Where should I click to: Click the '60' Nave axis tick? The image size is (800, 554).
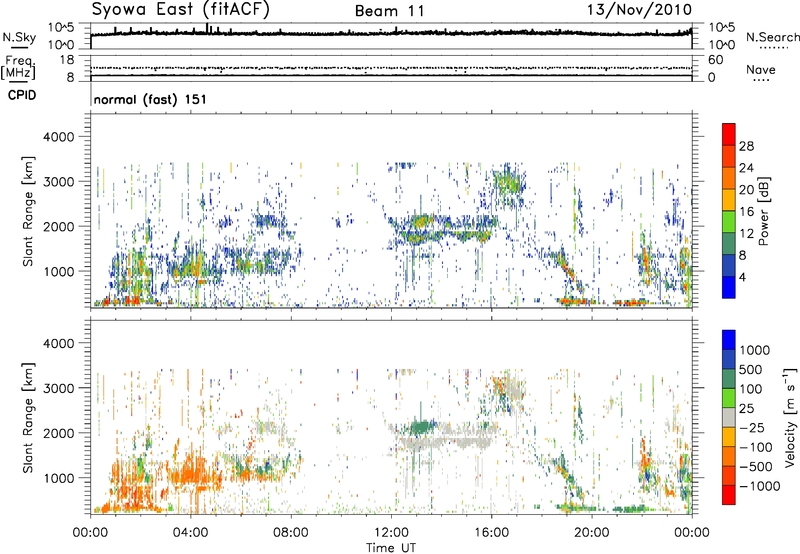coord(715,60)
